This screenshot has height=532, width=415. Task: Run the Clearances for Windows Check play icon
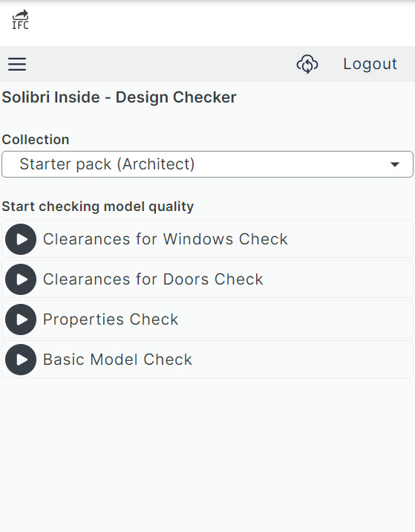(x=21, y=239)
